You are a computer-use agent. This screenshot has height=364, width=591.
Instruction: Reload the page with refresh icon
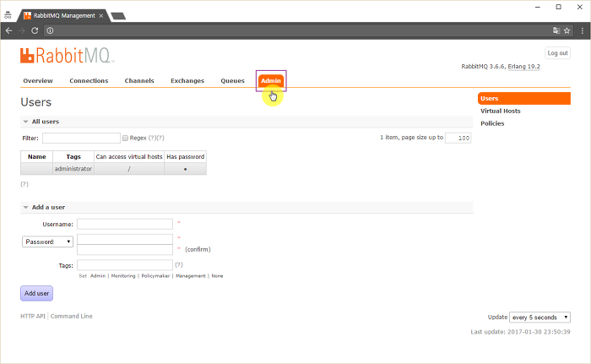coord(35,30)
